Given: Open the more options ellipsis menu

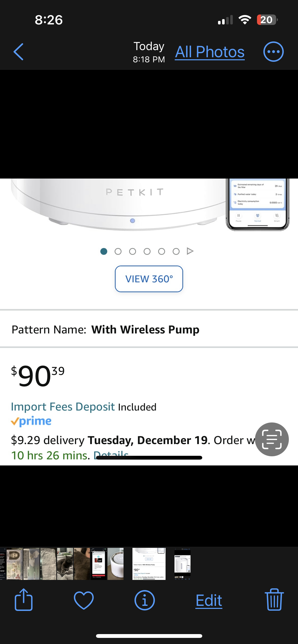Looking at the screenshot, I should tap(273, 52).
